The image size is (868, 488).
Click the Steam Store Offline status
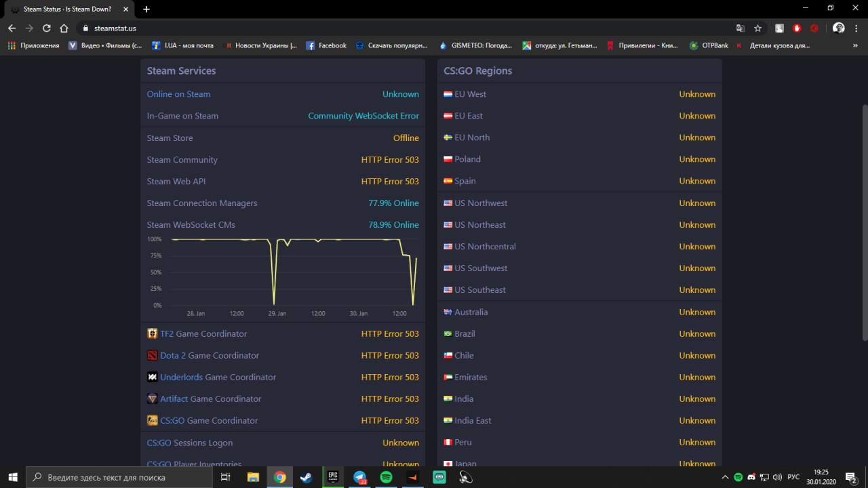point(406,138)
